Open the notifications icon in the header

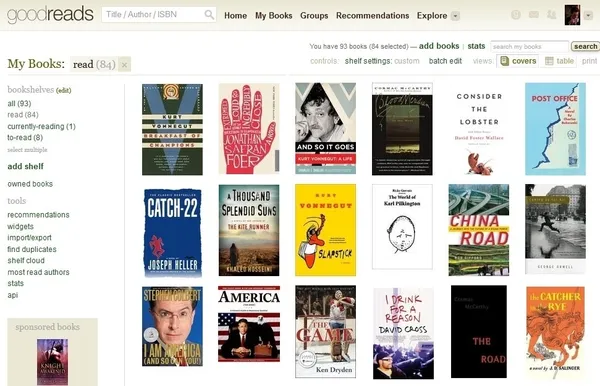(x=516, y=15)
